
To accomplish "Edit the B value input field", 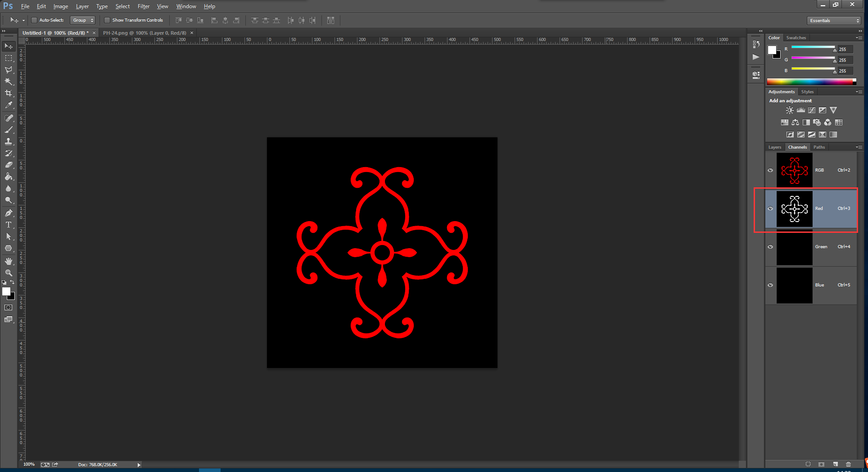I will pyautogui.click(x=845, y=71).
